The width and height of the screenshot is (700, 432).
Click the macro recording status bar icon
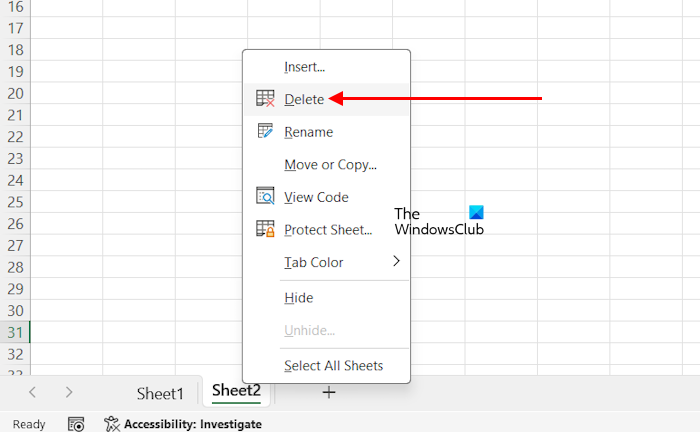[76, 424]
